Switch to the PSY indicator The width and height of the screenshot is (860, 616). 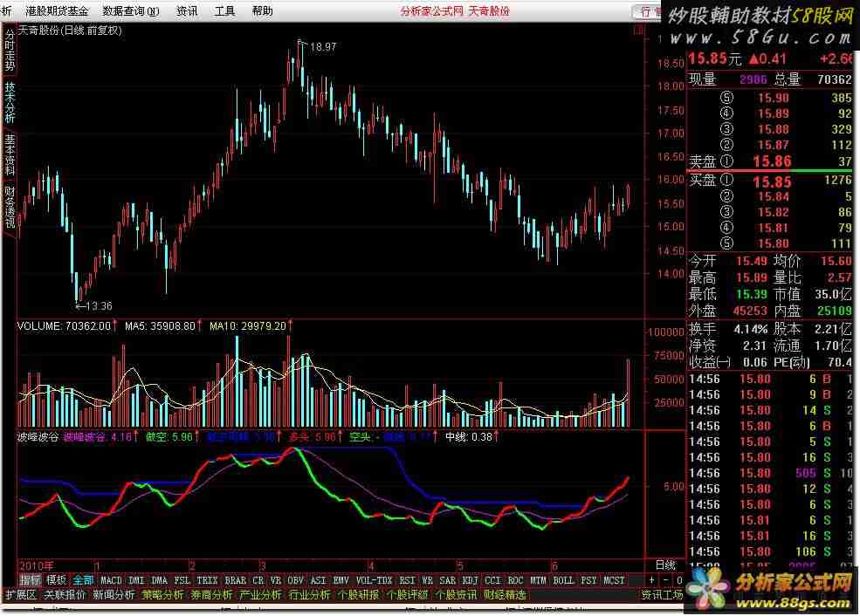coord(589,580)
